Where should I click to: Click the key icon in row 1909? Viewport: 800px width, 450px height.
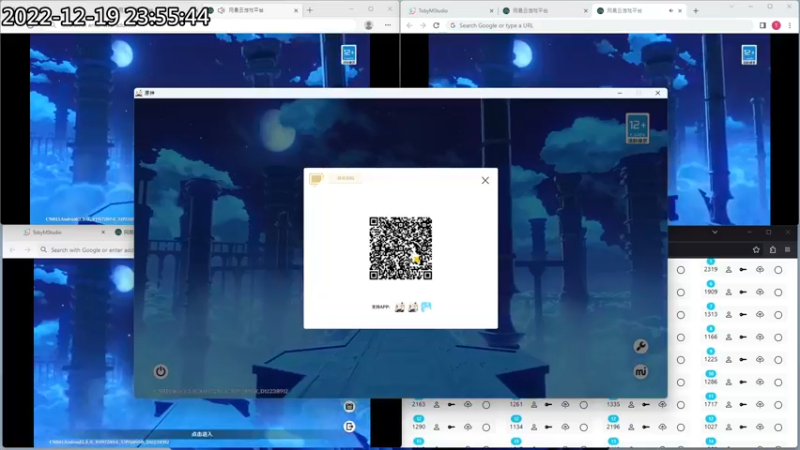[743, 292]
